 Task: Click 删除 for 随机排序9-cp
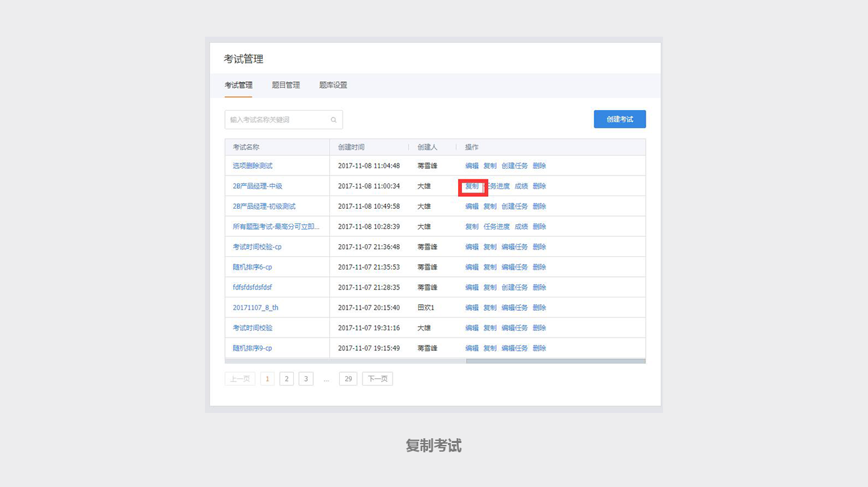[539, 348]
